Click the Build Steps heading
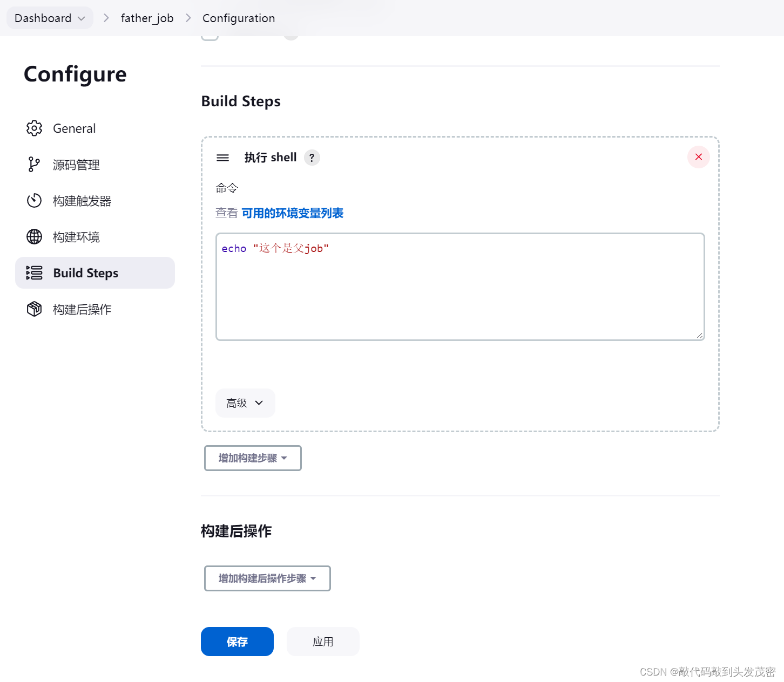The width and height of the screenshot is (784, 682). tap(241, 101)
